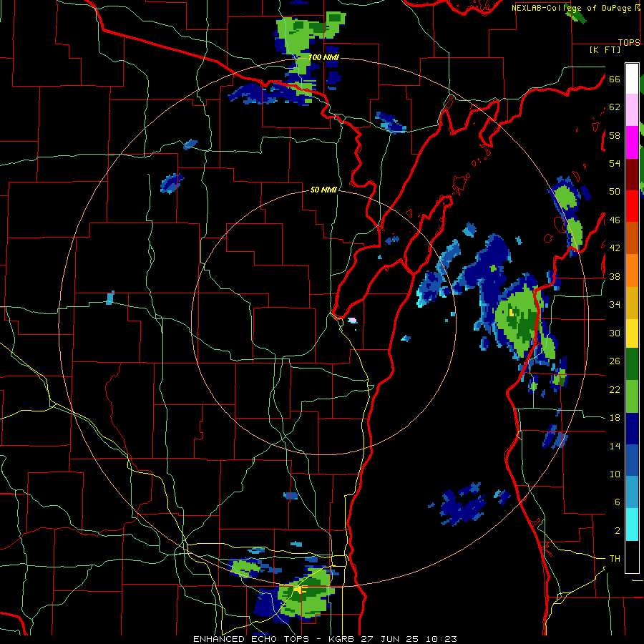Image resolution: width=644 pixels, height=644 pixels.
Task: Click the 42 legend value
Action: 615,248
